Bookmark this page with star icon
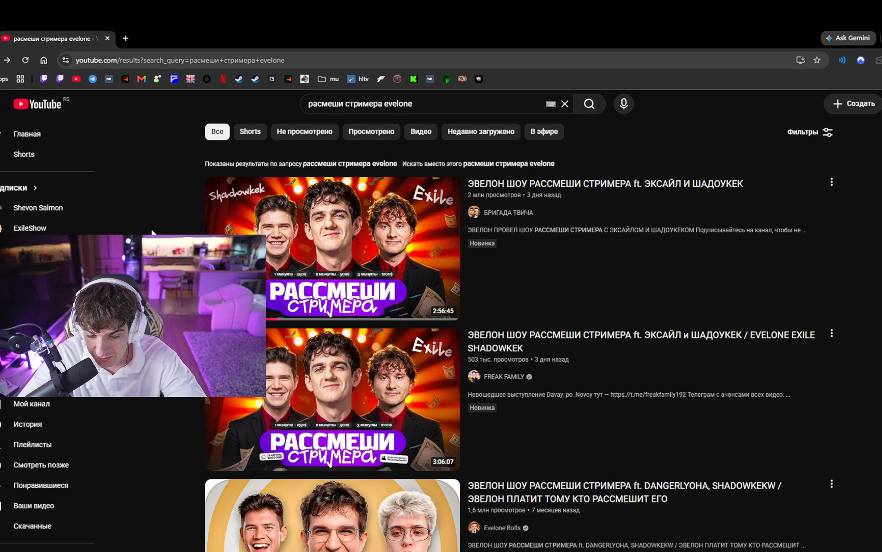Screen dimensions: 882x552 [x=817, y=60]
